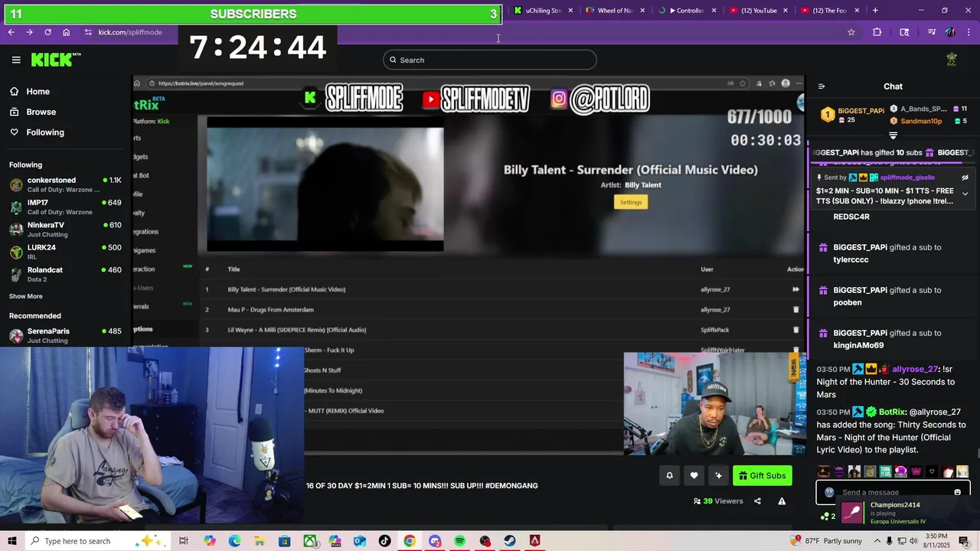Click BotRix username in chat
Viewport: 980px width, 551px height.
pos(892,412)
